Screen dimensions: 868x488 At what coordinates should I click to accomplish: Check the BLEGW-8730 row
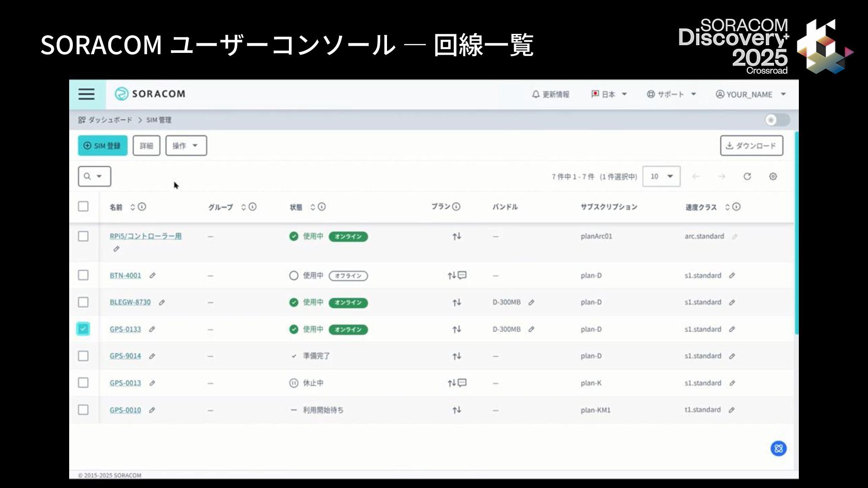pyautogui.click(x=83, y=302)
